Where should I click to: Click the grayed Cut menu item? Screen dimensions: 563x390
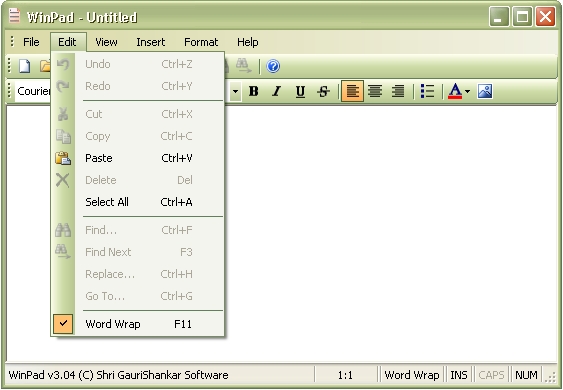(x=138, y=114)
